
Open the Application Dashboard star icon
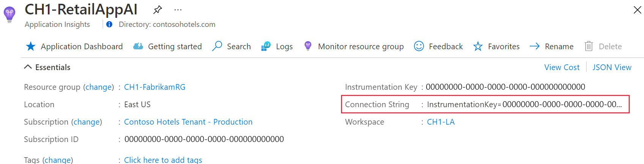click(31, 46)
